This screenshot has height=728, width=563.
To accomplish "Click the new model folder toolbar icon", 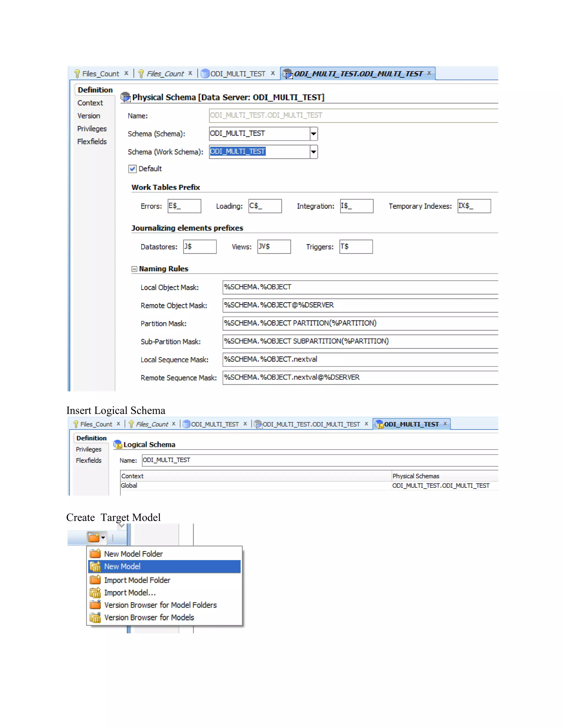I will tap(94, 537).
